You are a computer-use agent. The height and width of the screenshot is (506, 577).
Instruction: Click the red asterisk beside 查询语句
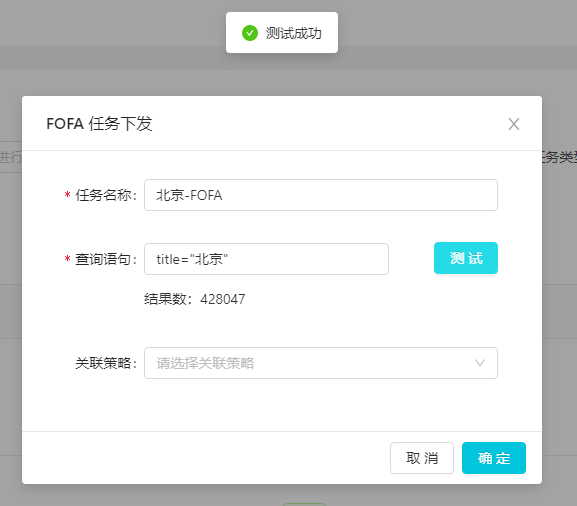(x=67, y=258)
